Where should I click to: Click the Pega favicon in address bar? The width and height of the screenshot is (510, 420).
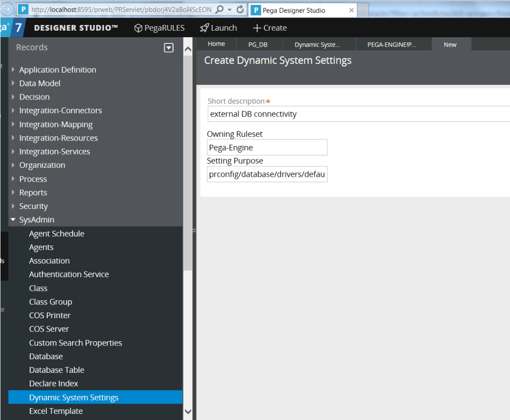coord(23,9)
